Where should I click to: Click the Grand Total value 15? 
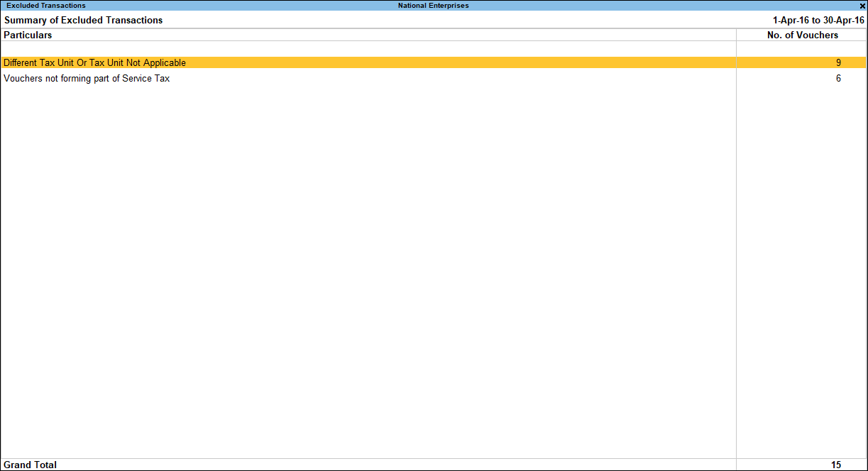point(836,465)
